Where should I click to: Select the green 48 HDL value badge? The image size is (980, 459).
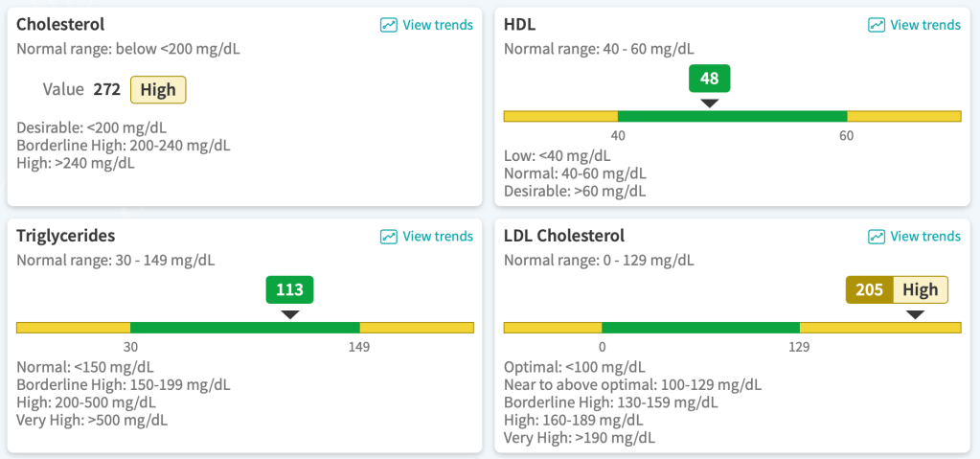(710, 79)
